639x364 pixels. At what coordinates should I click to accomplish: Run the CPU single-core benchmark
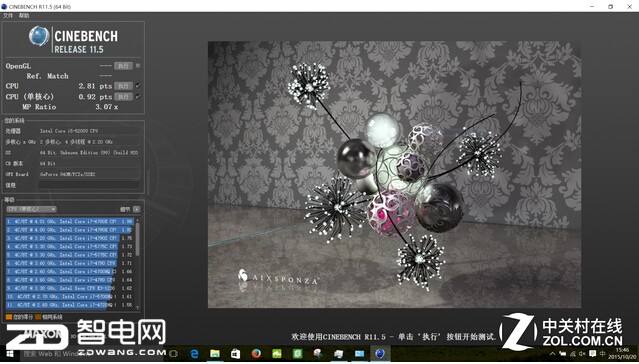[x=123, y=97]
